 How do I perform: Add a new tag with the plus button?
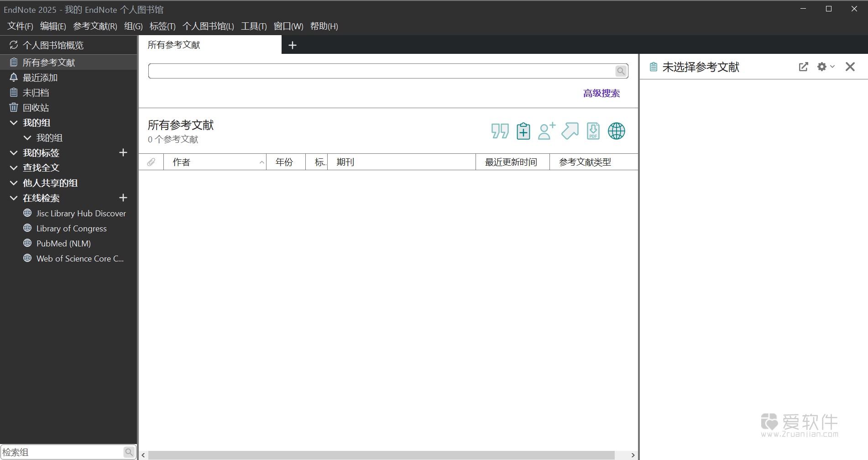pos(123,152)
